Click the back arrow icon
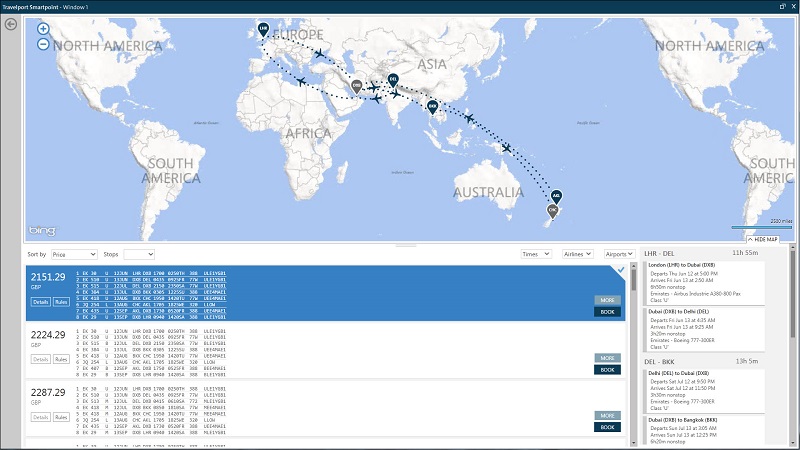This screenshot has width=800, height=450. click(x=11, y=24)
